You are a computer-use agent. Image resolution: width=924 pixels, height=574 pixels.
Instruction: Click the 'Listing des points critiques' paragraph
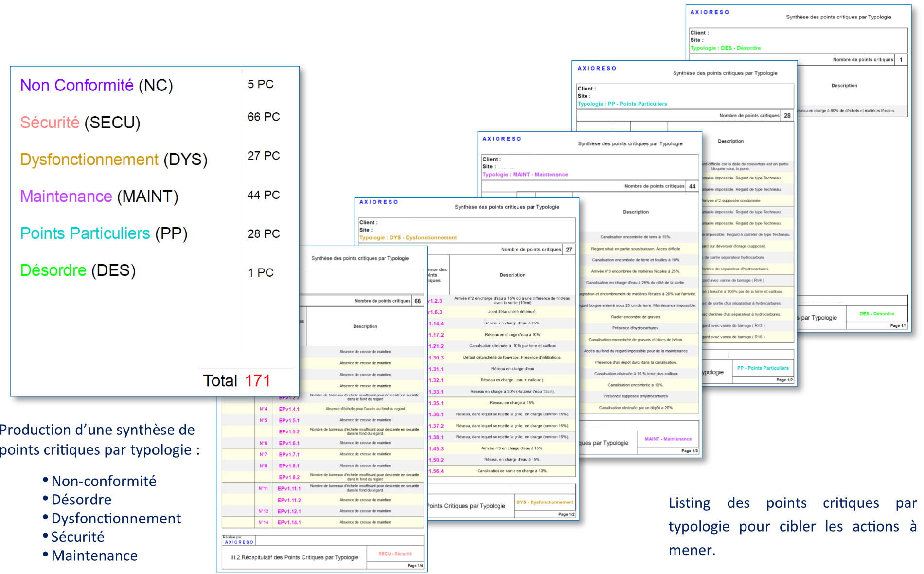(x=792, y=526)
